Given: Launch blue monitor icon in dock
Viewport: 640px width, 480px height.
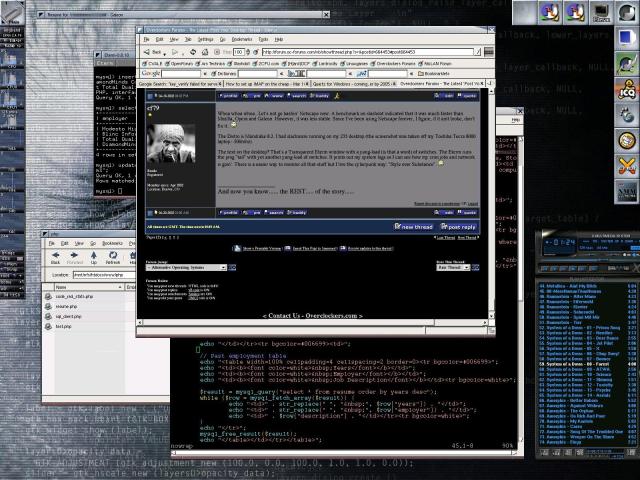Looking at the screenshot, I should (627, 38).
